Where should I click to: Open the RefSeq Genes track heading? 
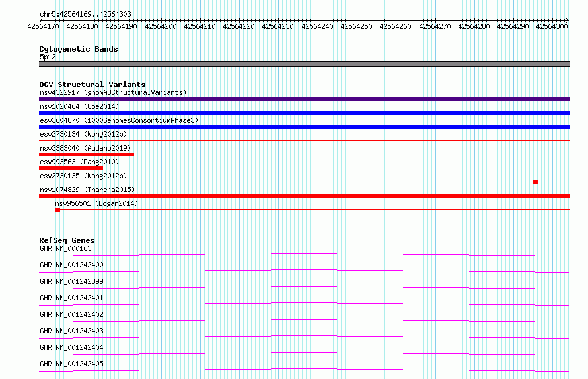pos(67,240)
